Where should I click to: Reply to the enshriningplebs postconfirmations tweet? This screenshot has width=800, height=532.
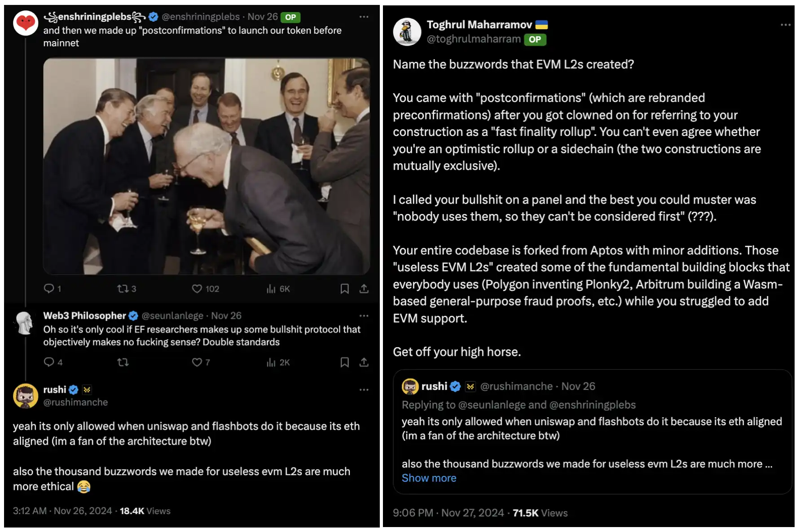(49, 288)
